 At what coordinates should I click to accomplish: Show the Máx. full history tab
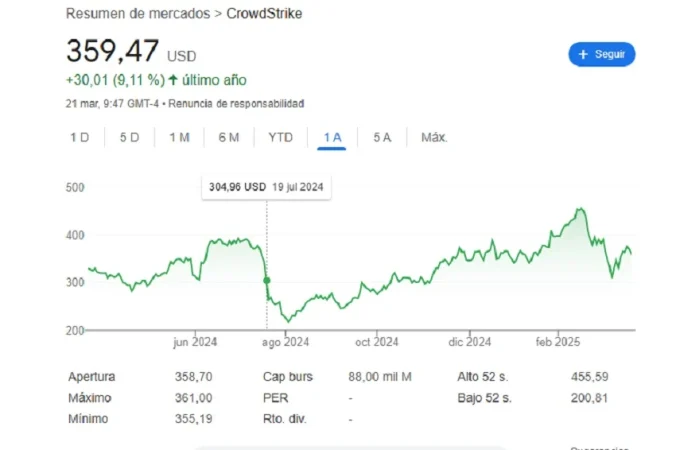point(434,138)
